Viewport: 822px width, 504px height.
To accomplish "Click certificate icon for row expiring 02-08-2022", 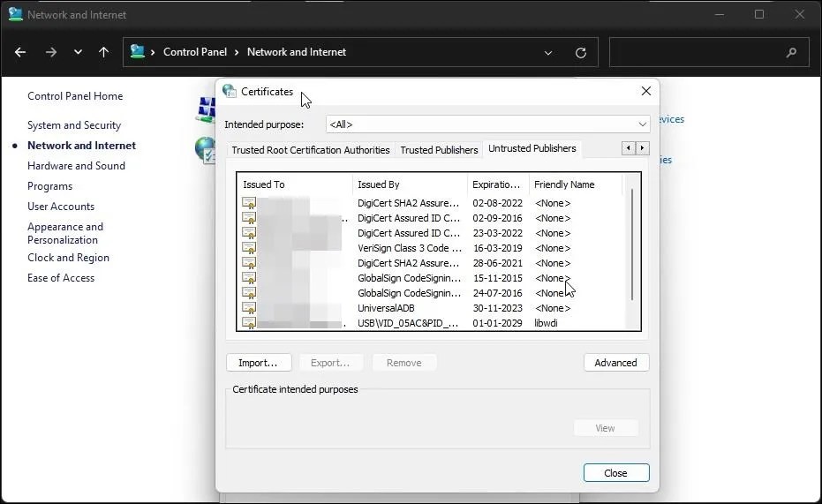I will [249, 203].
